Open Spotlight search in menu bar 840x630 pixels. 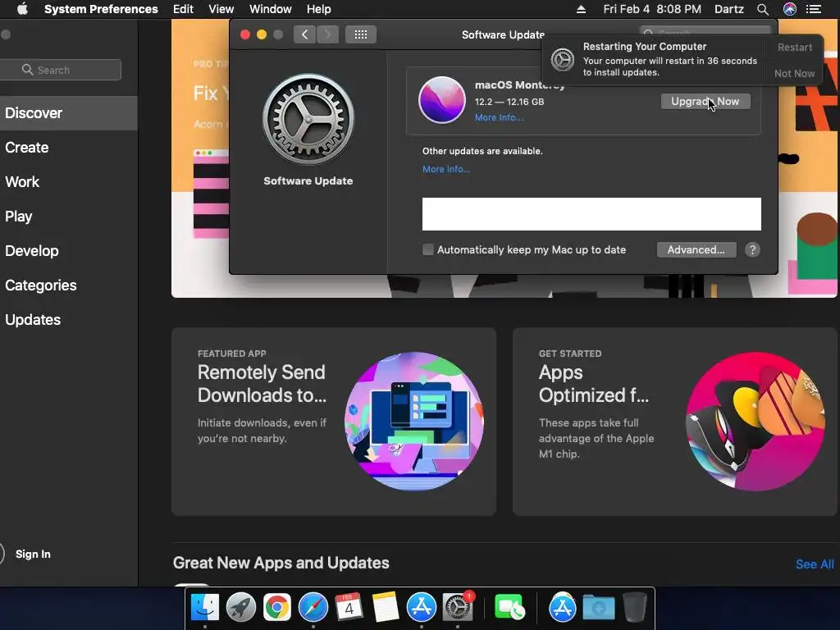[x=763, y=9]
